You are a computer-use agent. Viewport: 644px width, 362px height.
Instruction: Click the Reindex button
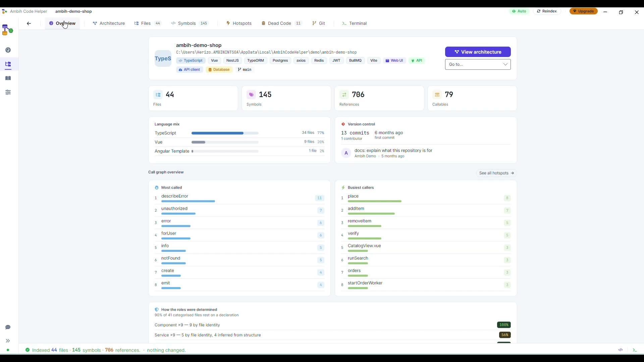coord(547,11)
